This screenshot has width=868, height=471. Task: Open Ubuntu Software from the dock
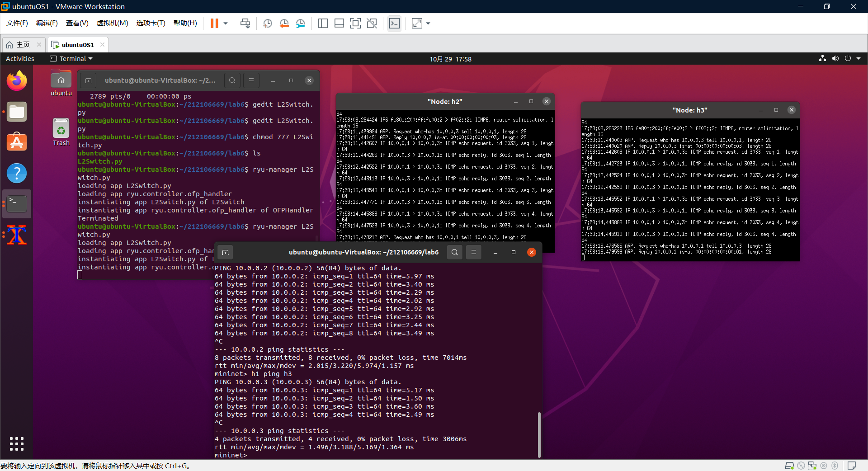[17, 142]
